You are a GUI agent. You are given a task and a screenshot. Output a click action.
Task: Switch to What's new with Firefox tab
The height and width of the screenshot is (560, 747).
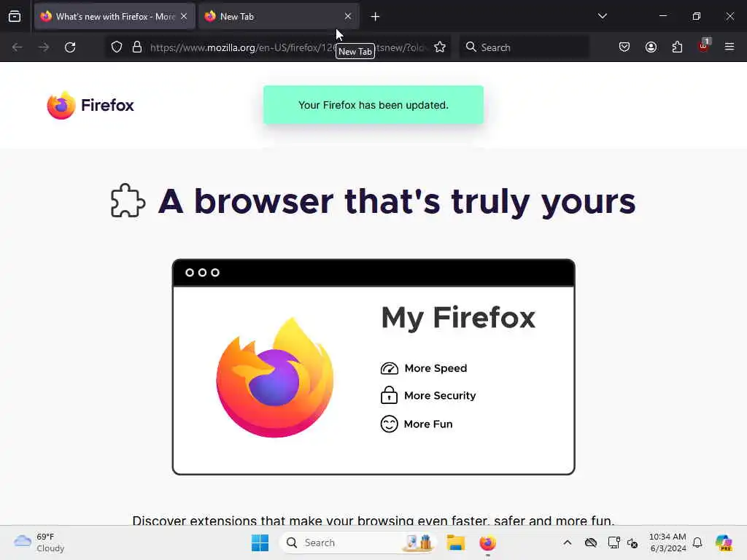[x=115, y=16]
